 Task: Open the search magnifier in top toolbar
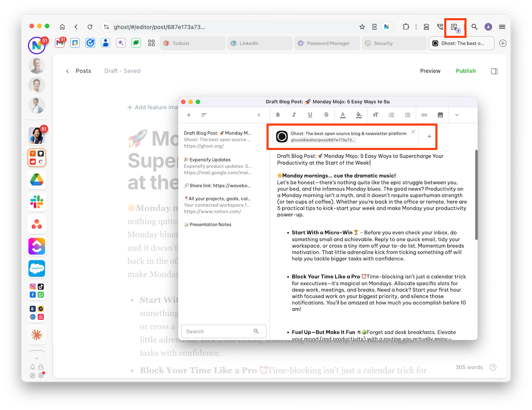tap(474, 27)
